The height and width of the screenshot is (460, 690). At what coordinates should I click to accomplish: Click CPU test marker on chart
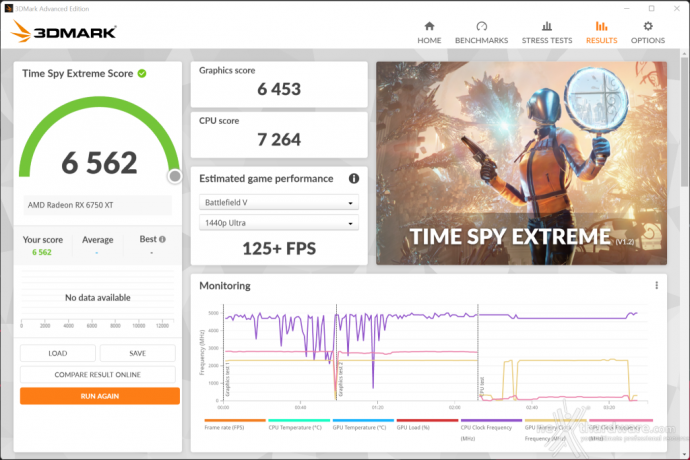tap(482, 386)
